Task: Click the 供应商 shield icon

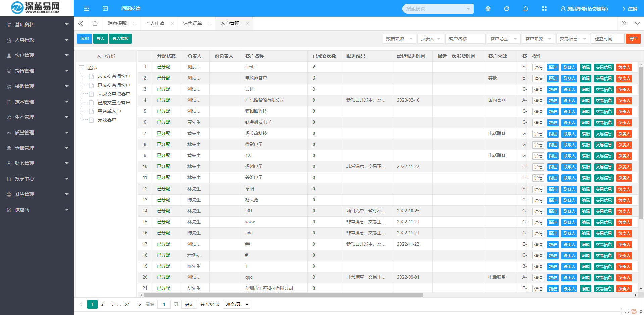Action: [9, 210]
